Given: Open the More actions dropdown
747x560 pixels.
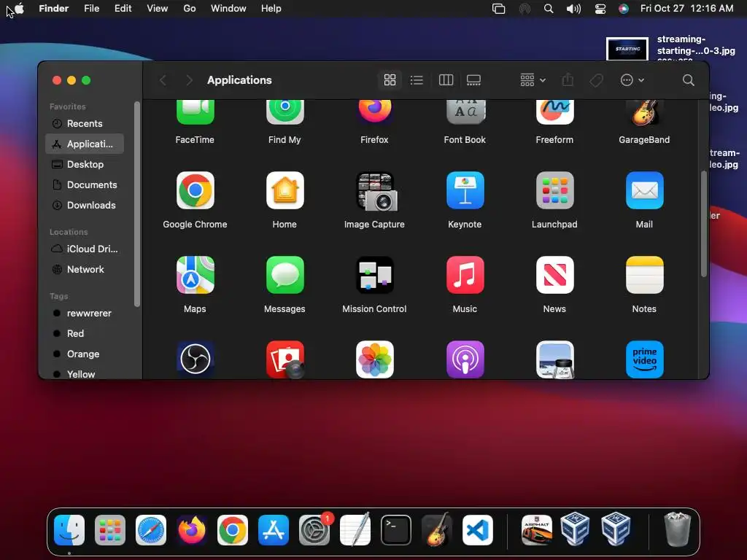Looking at the screenshot, I should click(632, 80).
